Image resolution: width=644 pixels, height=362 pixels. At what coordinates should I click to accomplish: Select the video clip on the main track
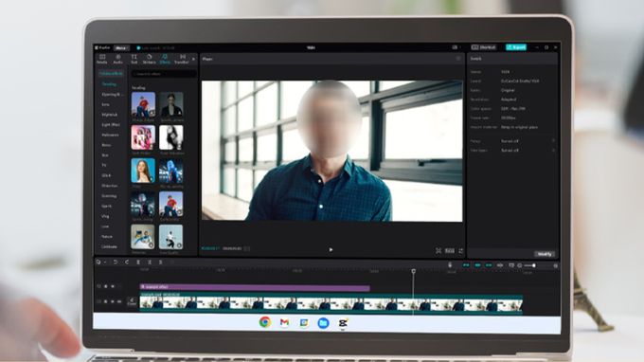tap(331, 303)
